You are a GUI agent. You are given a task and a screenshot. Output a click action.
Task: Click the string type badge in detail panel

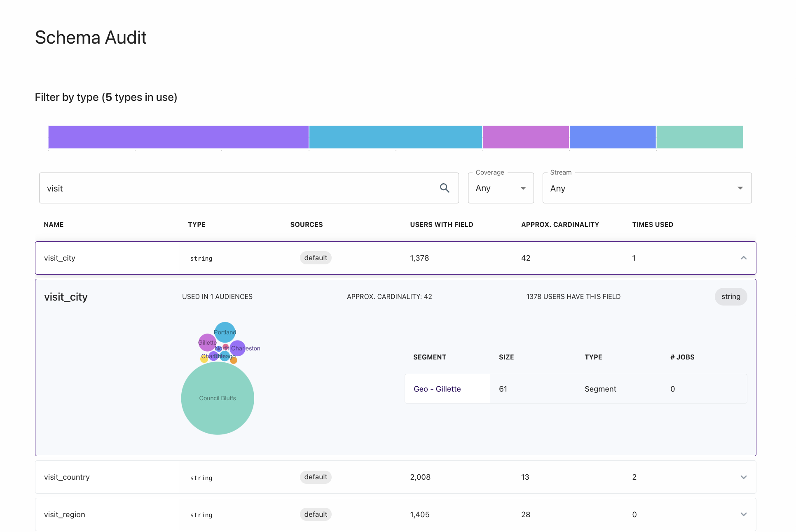click(730, 297)
